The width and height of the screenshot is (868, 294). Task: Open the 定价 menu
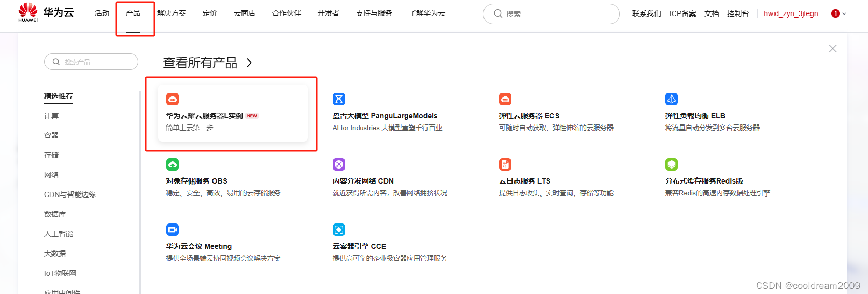click(210, 13)
